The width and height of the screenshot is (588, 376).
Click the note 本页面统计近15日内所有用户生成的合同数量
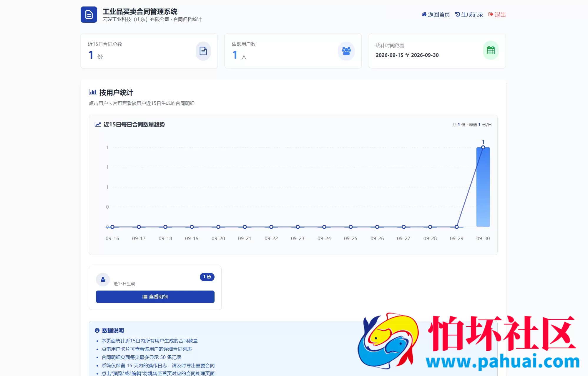[150, 341]
